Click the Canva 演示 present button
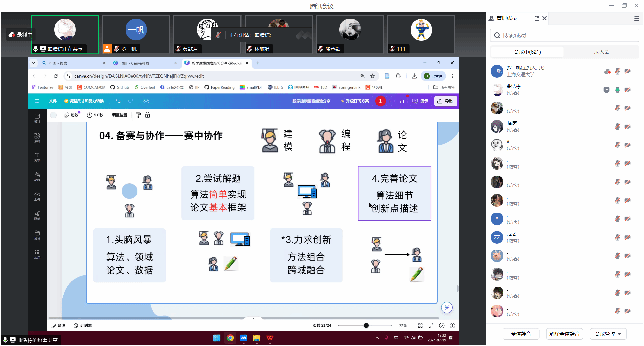 coord(420,101)
